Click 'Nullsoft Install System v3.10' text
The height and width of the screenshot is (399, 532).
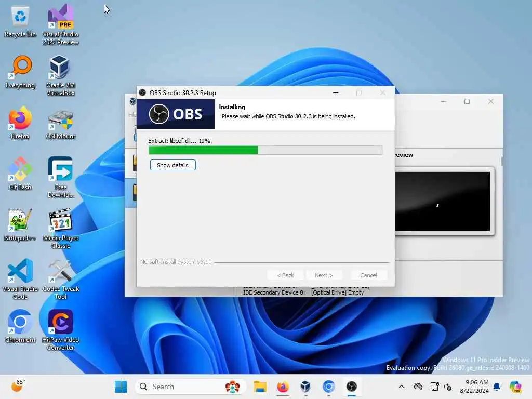pyautogui.click(x=176, y=262)
